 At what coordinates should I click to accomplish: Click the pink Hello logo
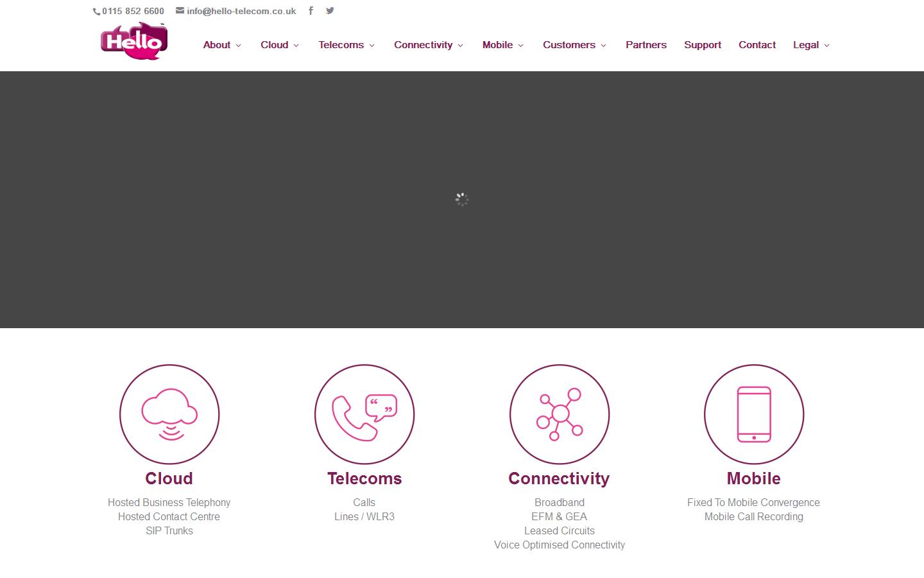click(x=133, y=40)
